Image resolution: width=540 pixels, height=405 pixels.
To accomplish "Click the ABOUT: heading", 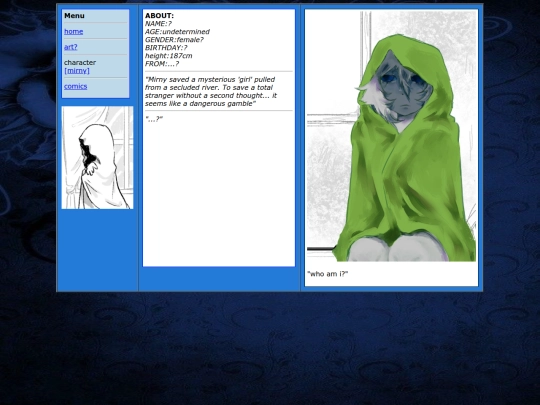I will [x=159, y=16].
